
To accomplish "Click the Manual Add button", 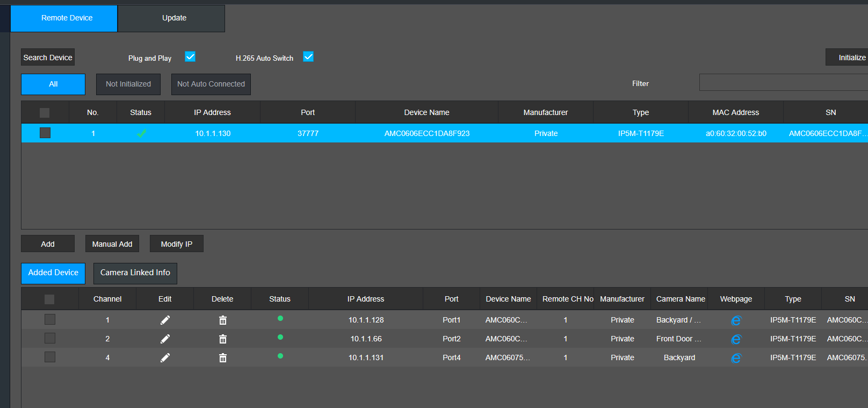I will [x=112, y=244].
